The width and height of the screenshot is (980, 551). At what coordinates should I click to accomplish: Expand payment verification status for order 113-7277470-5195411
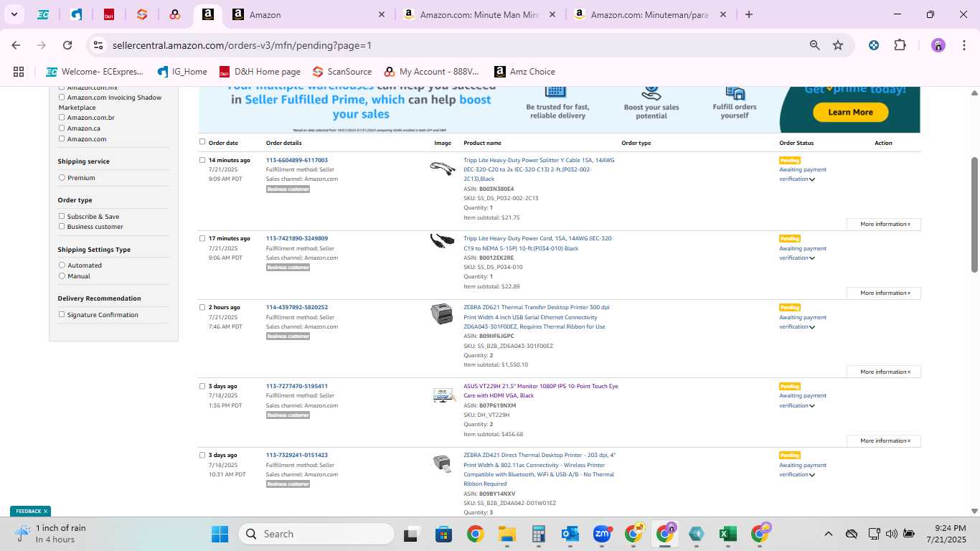812,406
